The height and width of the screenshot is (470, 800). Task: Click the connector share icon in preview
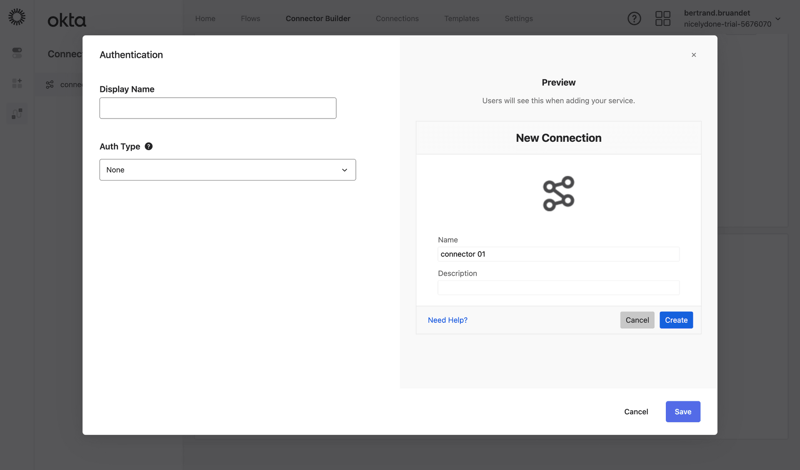point(559,194)
